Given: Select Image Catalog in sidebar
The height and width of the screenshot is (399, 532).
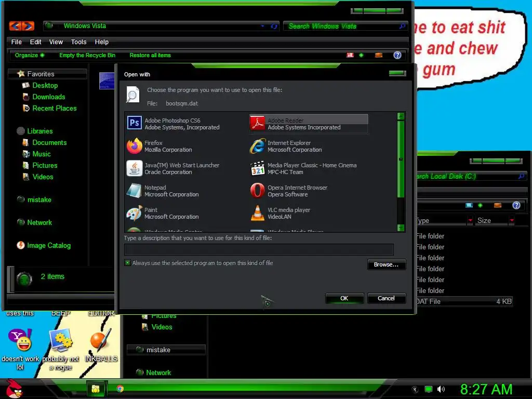Looking at the screenshot, I should [49, 245].
